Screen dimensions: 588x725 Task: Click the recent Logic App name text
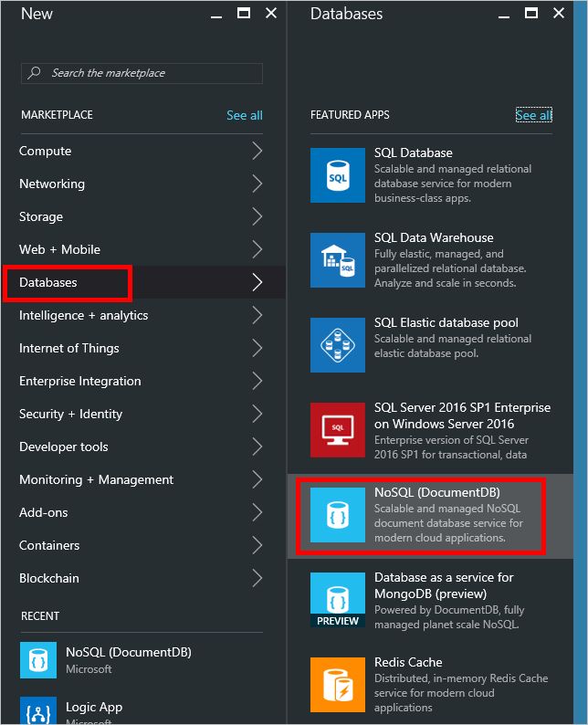(x=94, y=707)
